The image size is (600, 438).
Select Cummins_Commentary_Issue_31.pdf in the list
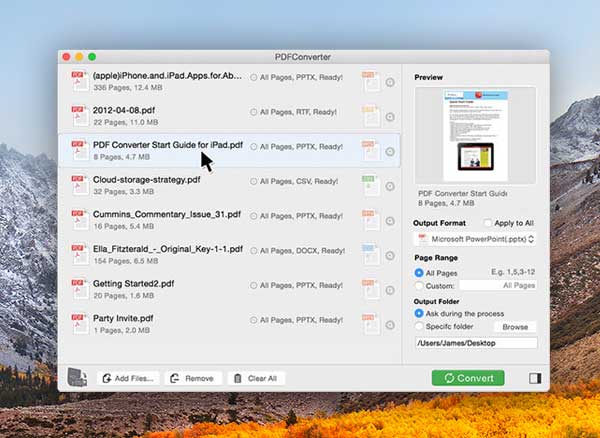tap(167, 214)
